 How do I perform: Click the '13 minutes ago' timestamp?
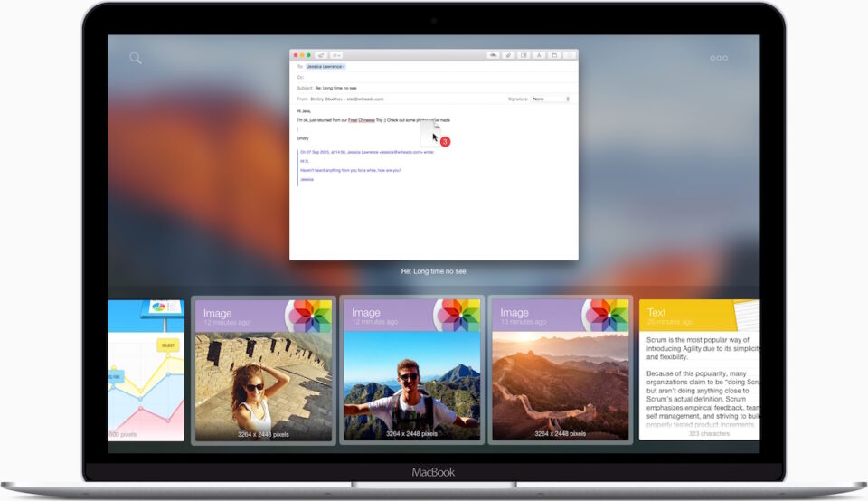coord(524,322)
